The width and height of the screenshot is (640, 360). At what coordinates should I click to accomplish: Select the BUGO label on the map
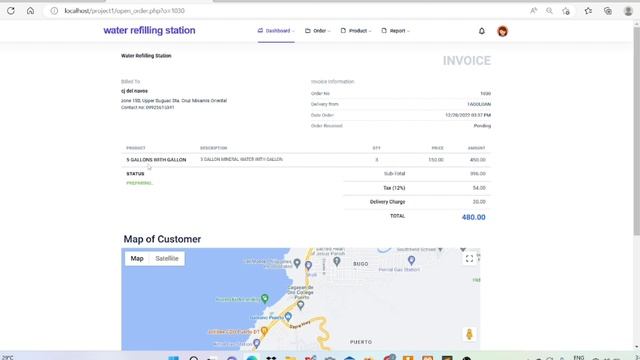pos(360,264)
